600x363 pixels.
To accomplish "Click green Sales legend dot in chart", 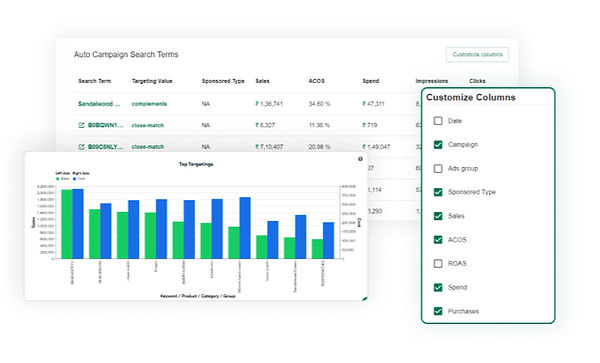I will (58, 179).
